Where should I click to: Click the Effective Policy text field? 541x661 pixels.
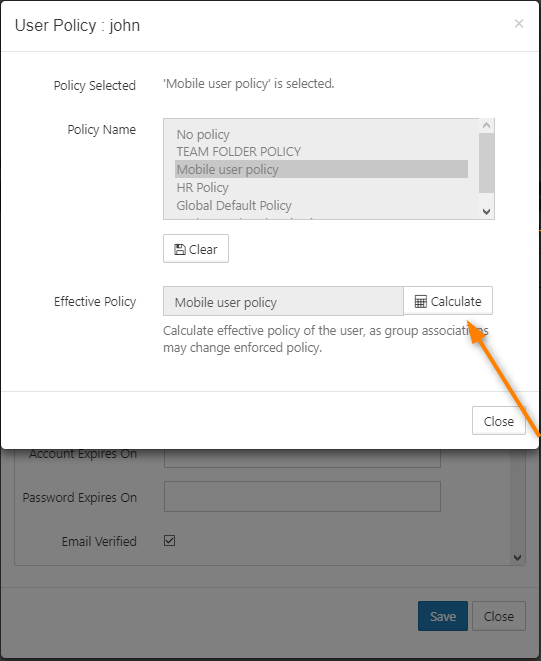pyautogui.click(x=283, y=301)
